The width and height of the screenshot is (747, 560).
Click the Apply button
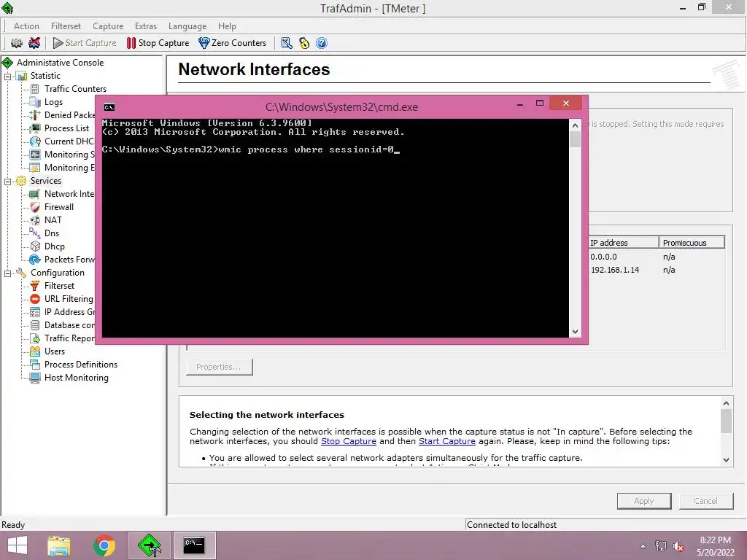(644, 501)
